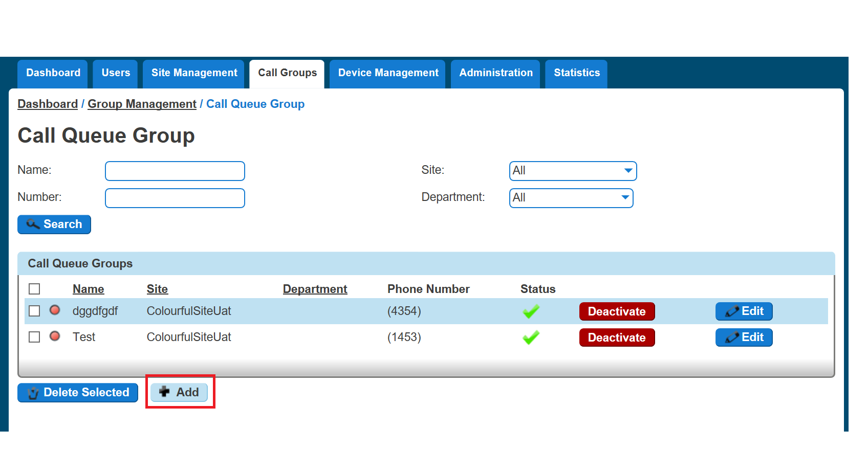Click the red status dot beside Test
The image size is (868, 474).
tap(55, 336)
